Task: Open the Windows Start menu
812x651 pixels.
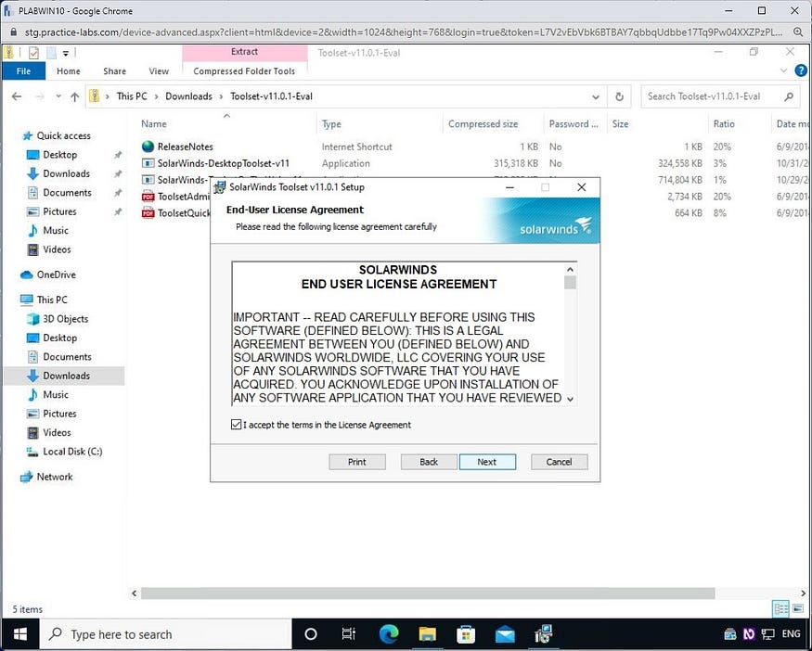Action: point(20,634)
